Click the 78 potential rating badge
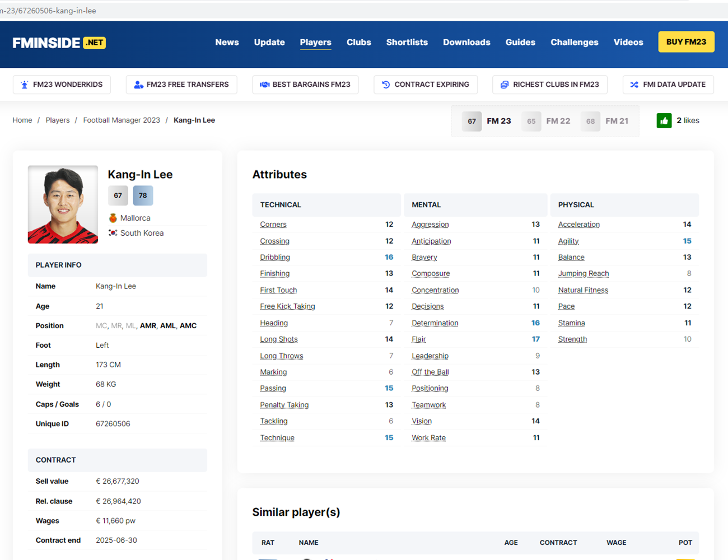This screenshot has width=728, height=560. click(143, 195)
